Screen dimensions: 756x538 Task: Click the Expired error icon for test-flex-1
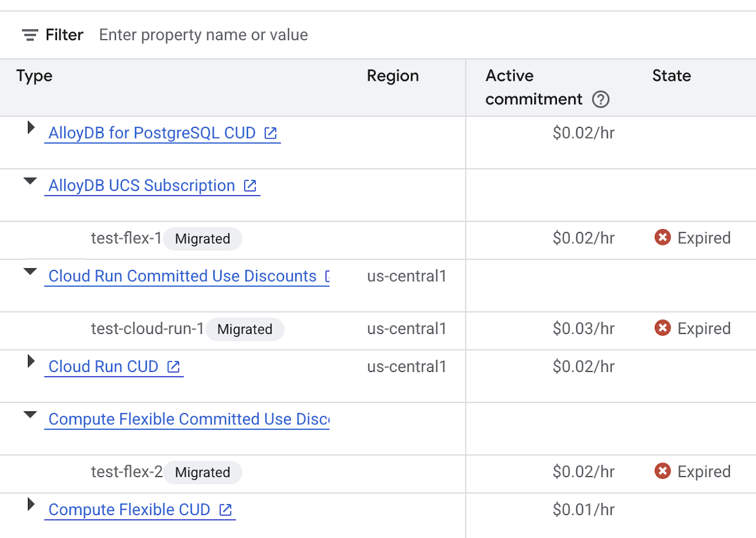662,238
